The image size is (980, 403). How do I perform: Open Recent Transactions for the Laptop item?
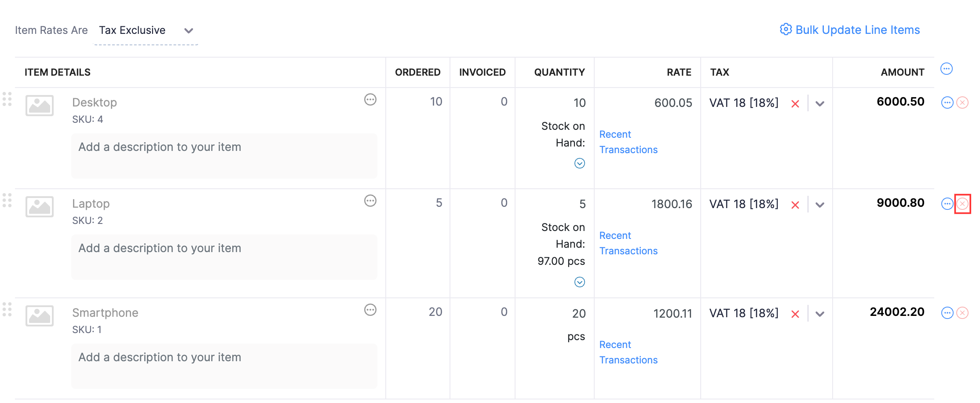[x=628, y=243]
